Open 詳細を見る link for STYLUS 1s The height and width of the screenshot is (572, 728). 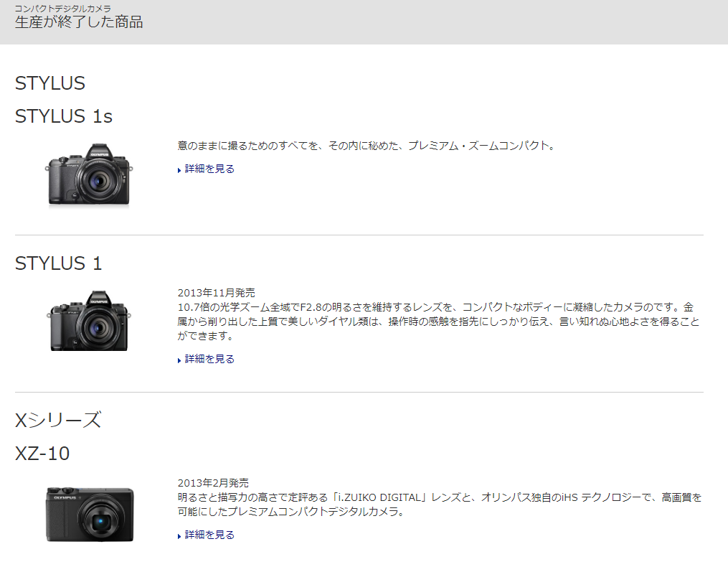click(209, 169)
